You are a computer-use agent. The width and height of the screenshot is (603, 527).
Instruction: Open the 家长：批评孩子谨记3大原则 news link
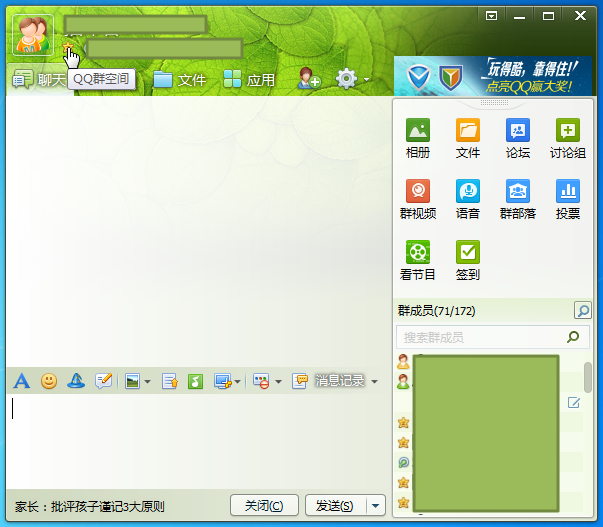coord(90,507)
